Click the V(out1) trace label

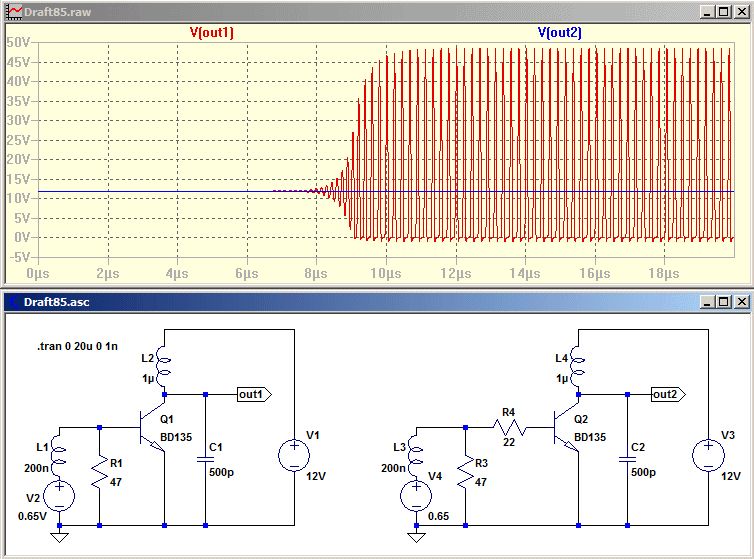coord(212,33)
